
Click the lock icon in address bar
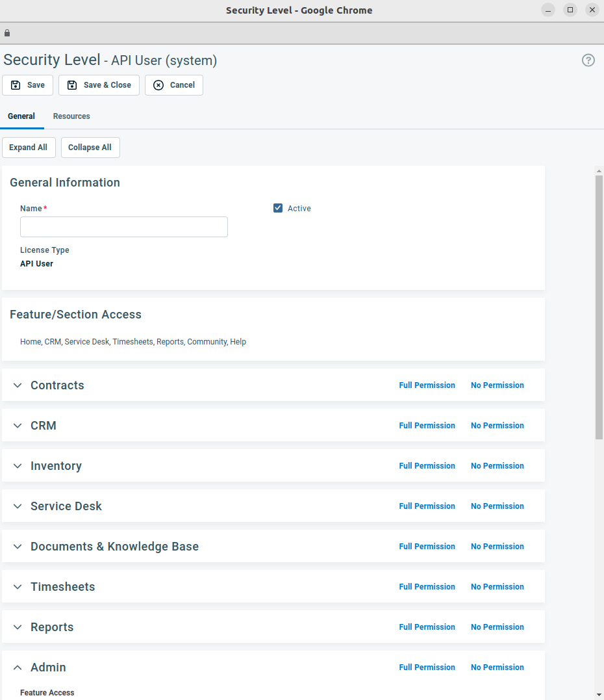(7, 32)
